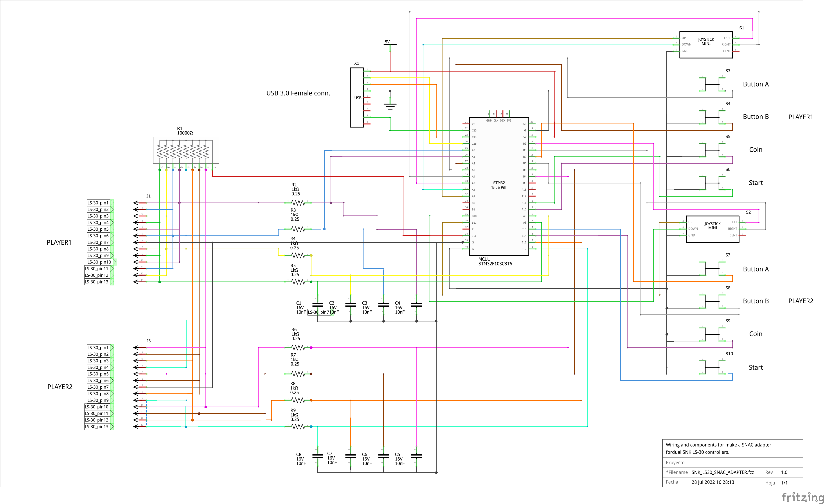The width and height of the screenshot is (824, 504).
Task: Click the STM32 'Blue Pill' MCU block
Action: click(499, 186)
